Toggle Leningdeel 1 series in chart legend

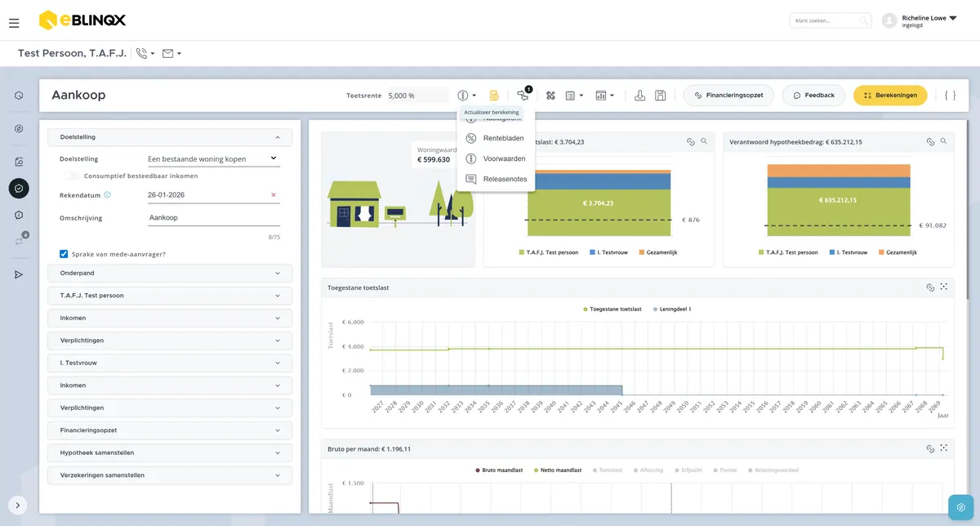(x=671, y=310)
